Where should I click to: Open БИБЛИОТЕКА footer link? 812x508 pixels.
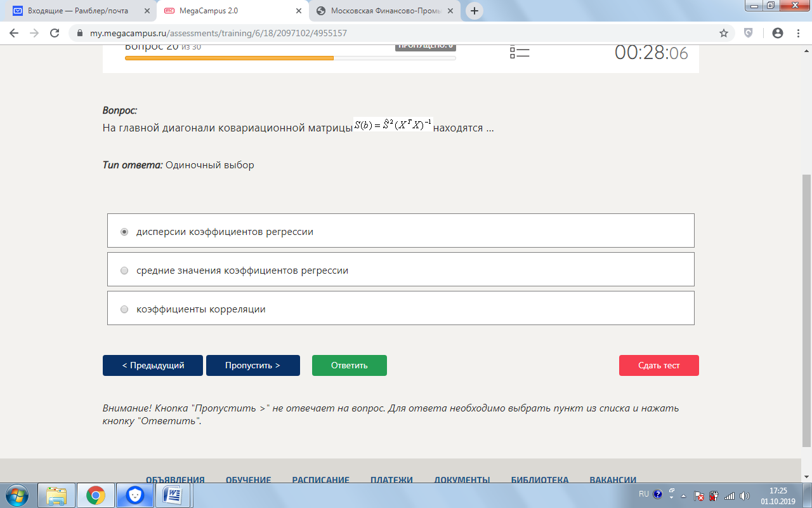pyautogui.click(x=540, y=480)
